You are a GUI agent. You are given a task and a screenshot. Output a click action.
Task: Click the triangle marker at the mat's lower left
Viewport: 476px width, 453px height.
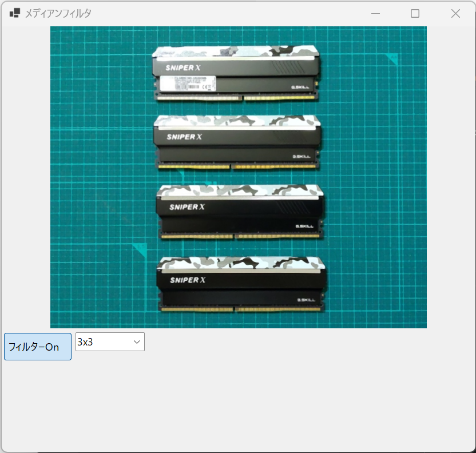(x=140, y=250)
